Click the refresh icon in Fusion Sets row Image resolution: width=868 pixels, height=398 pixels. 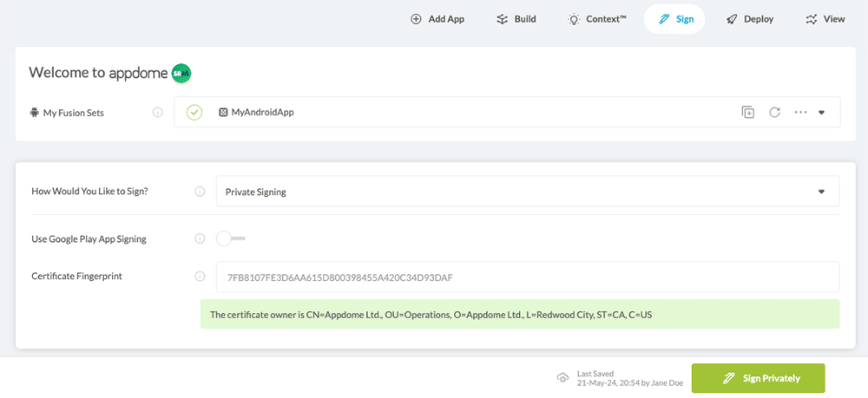[x=774, y=112]
